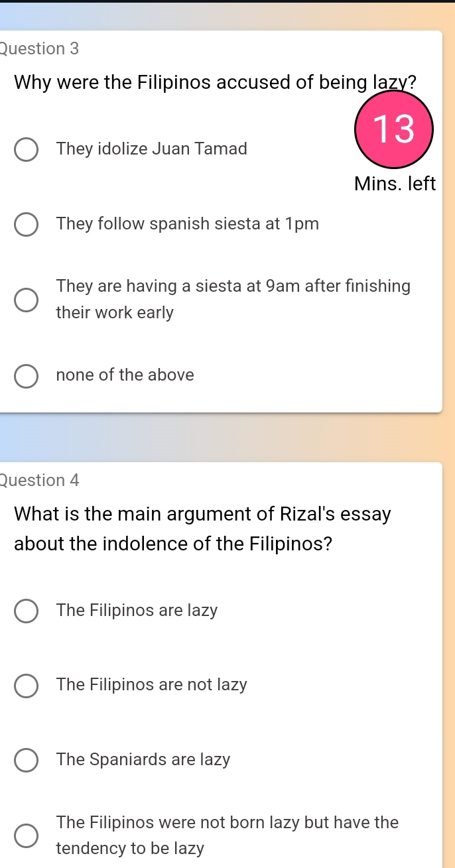This screenshot has height=868, width=455.
Task: Select the 'not born lazy' radio button
Action: pos(27,836)
